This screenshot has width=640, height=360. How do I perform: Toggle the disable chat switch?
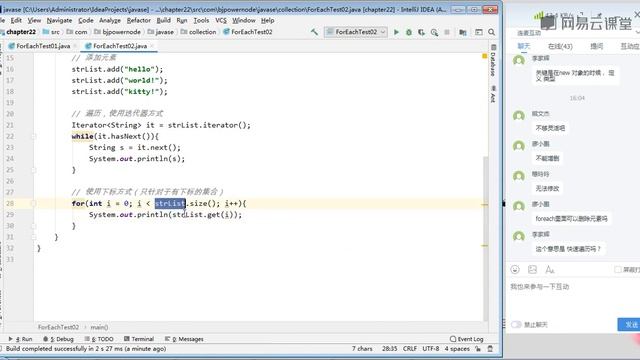click(516, 324)
